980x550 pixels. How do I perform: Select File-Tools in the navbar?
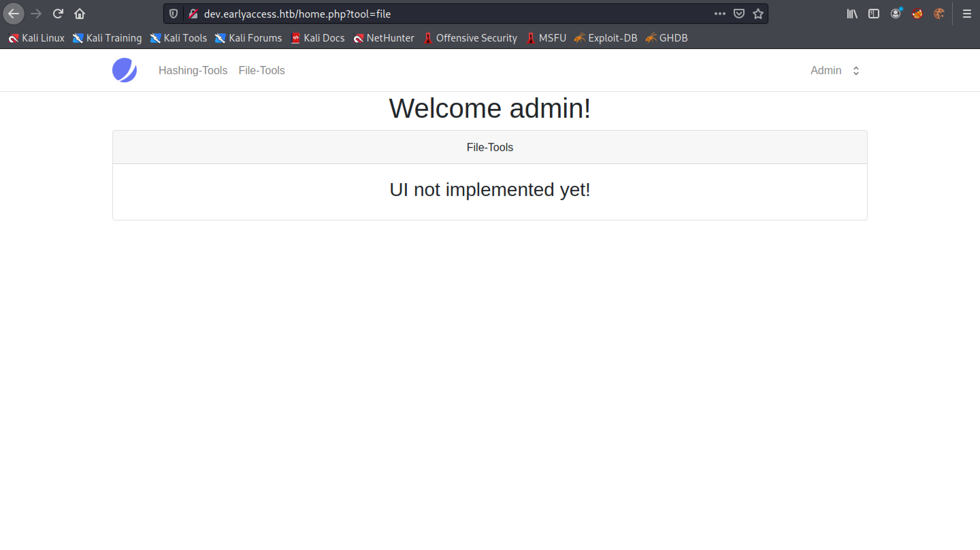tap(262, 70)
